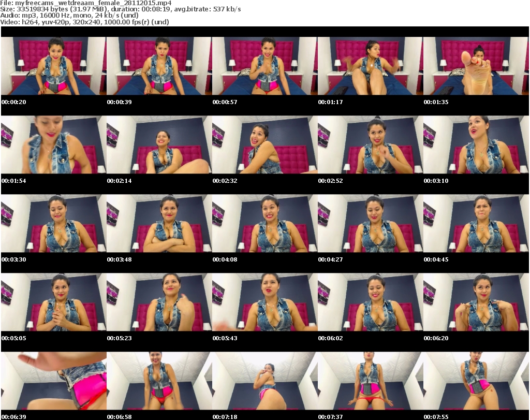530x420 pixels.
Task: Select the thumbnail frame at 00:06:39
Action: 54,381
